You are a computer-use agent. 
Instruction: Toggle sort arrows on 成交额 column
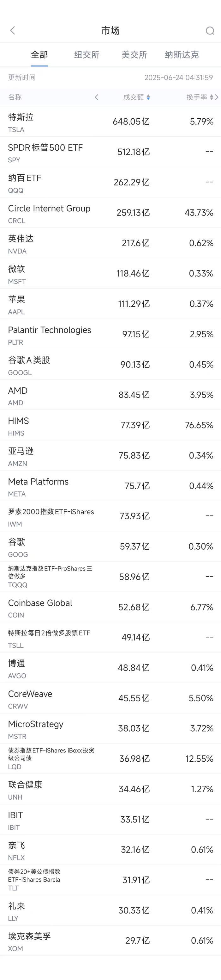148,97
